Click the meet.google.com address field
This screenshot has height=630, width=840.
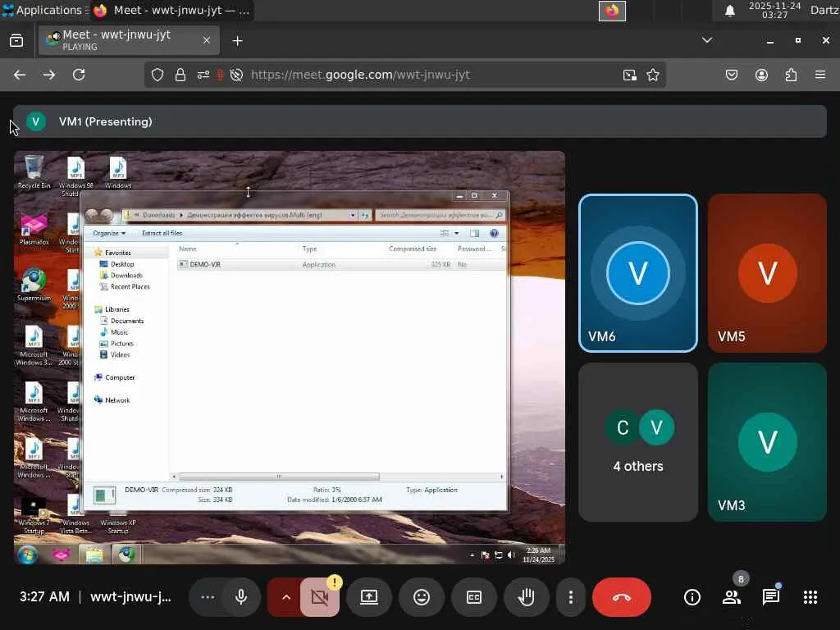[360, 75]
